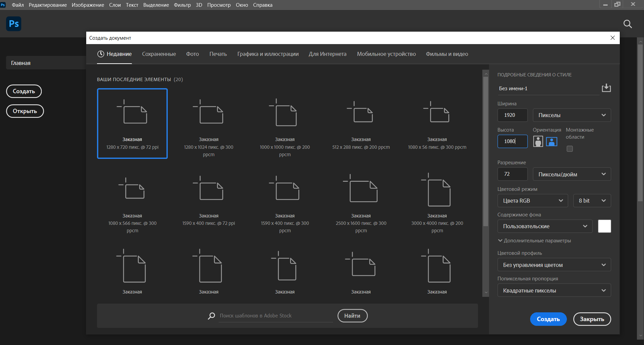Select landscape orientation icon

pos(551,141)
